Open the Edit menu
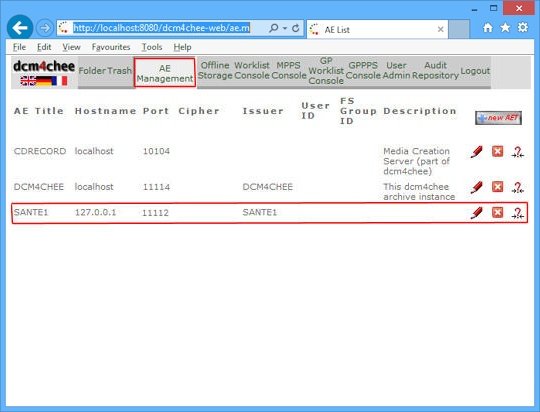This screenshot has height=412, width=540. point(44,47)
